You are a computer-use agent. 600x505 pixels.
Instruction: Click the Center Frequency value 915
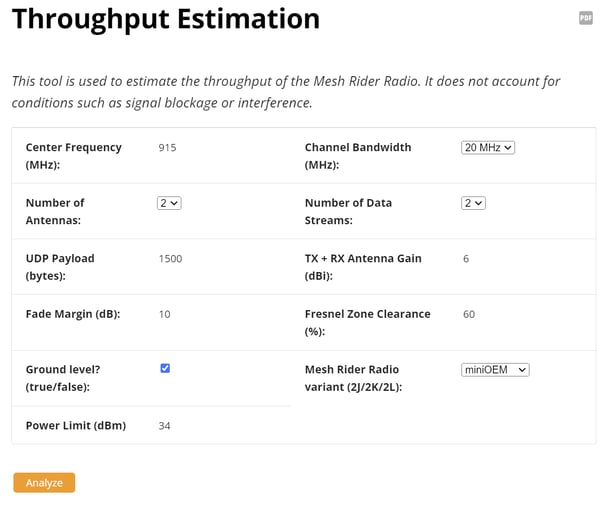coord(167,147)
